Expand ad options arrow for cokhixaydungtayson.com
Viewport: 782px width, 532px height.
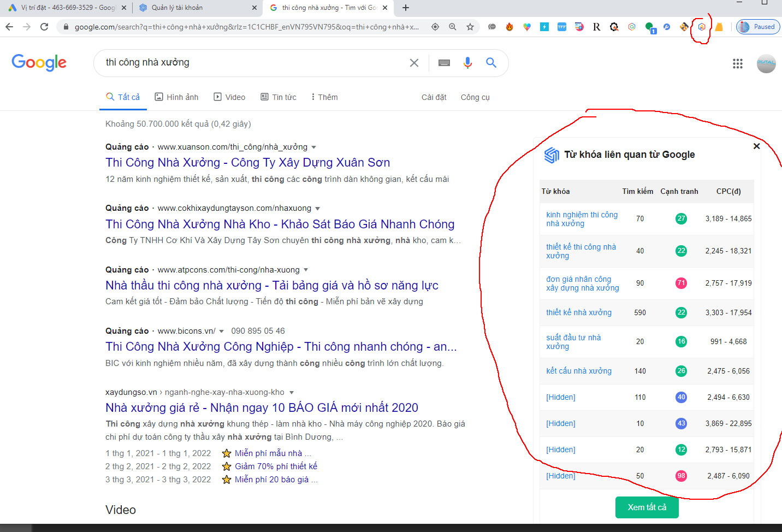[318, 209]
